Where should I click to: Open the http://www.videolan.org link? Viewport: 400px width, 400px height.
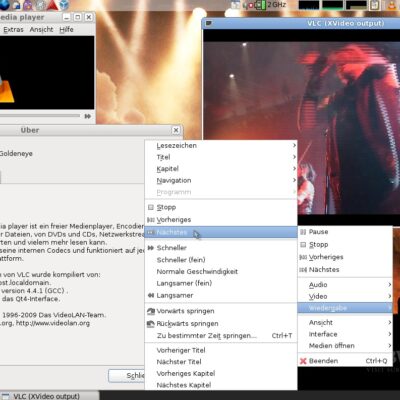[x=53, y=323]
